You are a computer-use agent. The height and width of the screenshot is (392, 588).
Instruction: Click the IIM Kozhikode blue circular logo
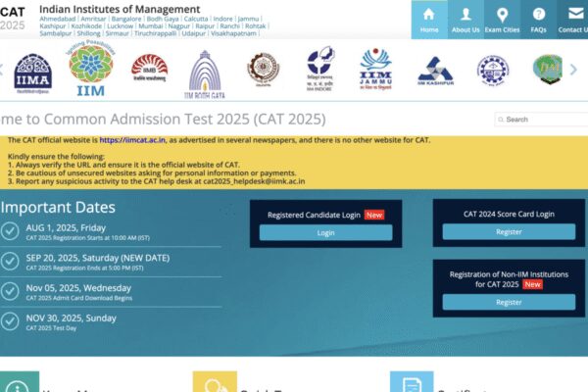(x=493, y=71)
